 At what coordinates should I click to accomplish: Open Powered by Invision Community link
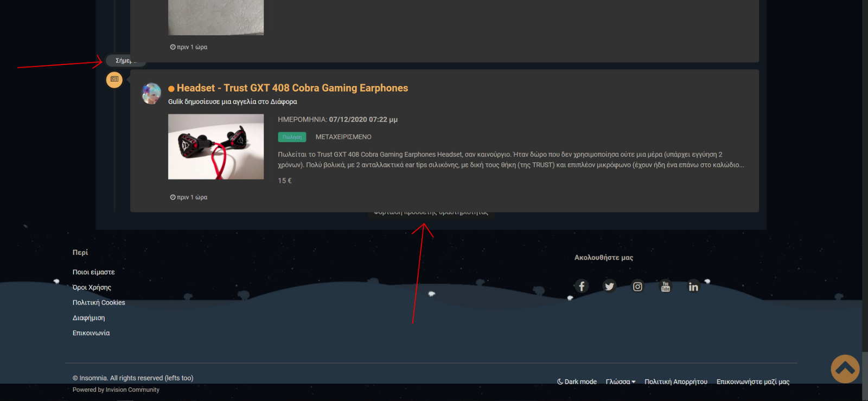[x=116, y=390]
